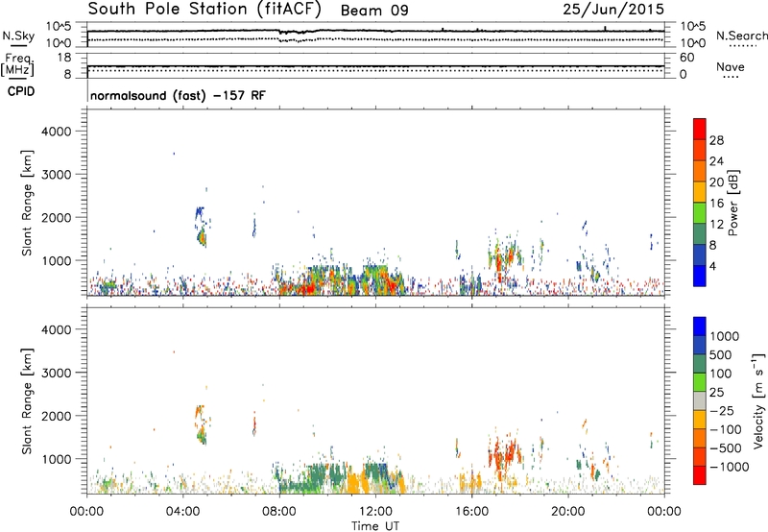
Task: Click the "28" value on Power colorbar
Action: (716, 140)
